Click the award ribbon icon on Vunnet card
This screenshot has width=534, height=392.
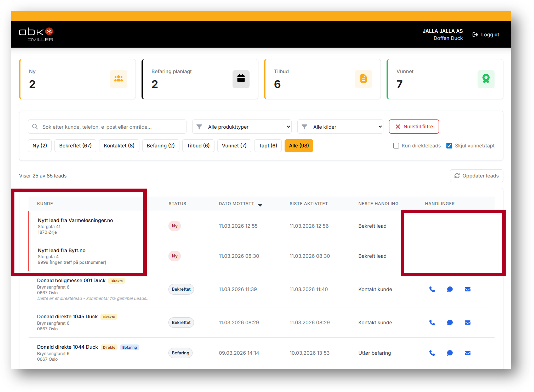click(x=486, y=79)
